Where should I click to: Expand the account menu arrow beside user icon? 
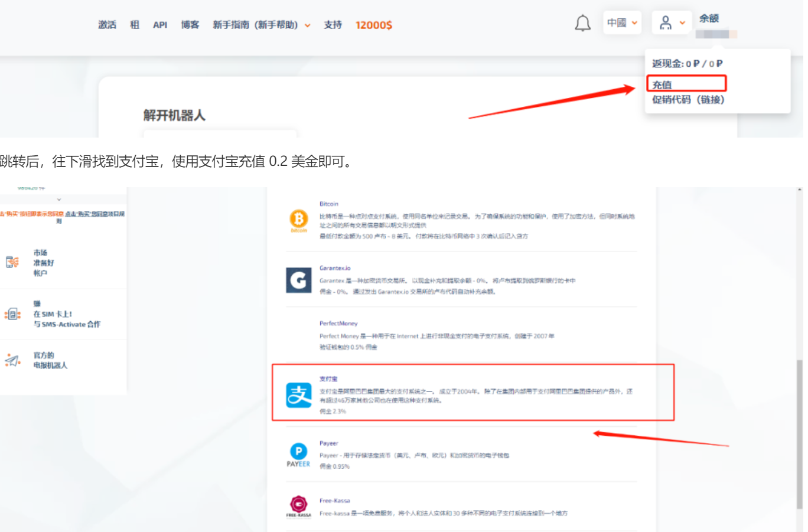pyautogui.click(x=682, y=23)
